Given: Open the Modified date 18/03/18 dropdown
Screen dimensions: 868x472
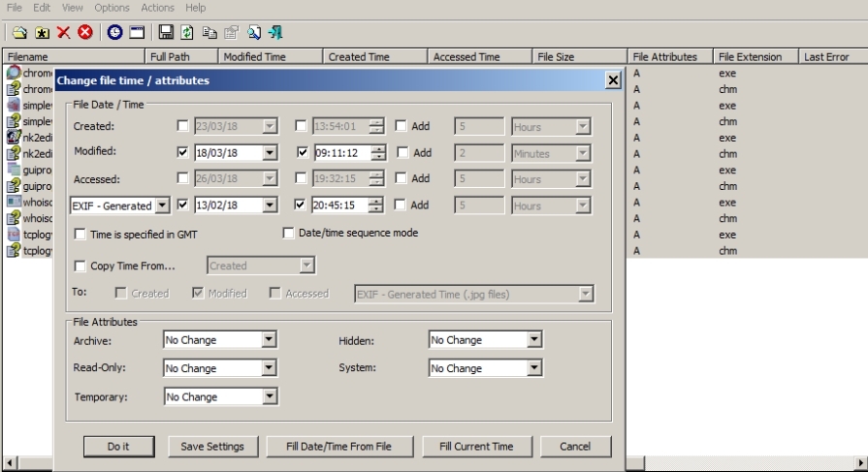Looking at the screenshot, I should pyautogui.click(x=270, y=153).
